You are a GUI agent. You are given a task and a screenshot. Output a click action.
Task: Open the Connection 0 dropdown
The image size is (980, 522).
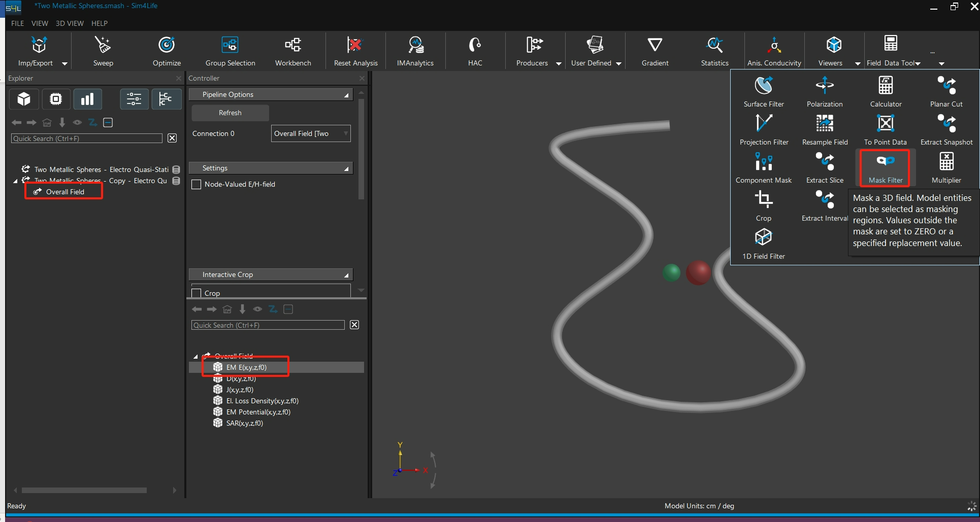click(311, 133)
